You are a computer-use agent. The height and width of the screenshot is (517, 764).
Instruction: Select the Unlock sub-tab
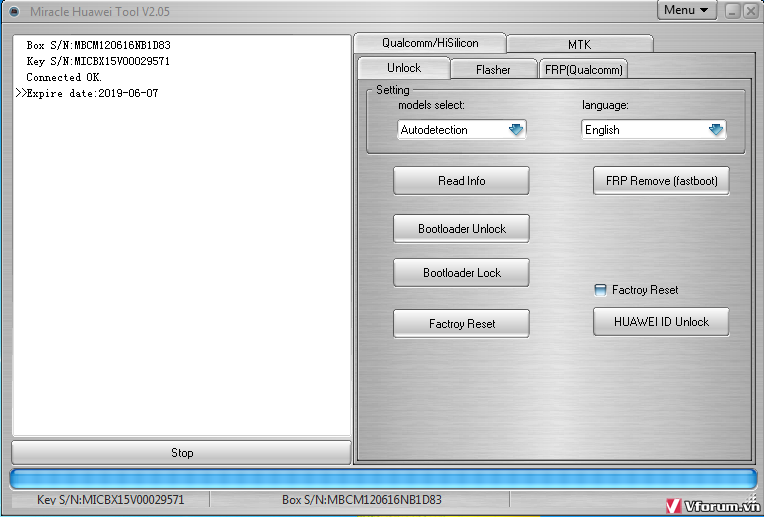point(404,68)
